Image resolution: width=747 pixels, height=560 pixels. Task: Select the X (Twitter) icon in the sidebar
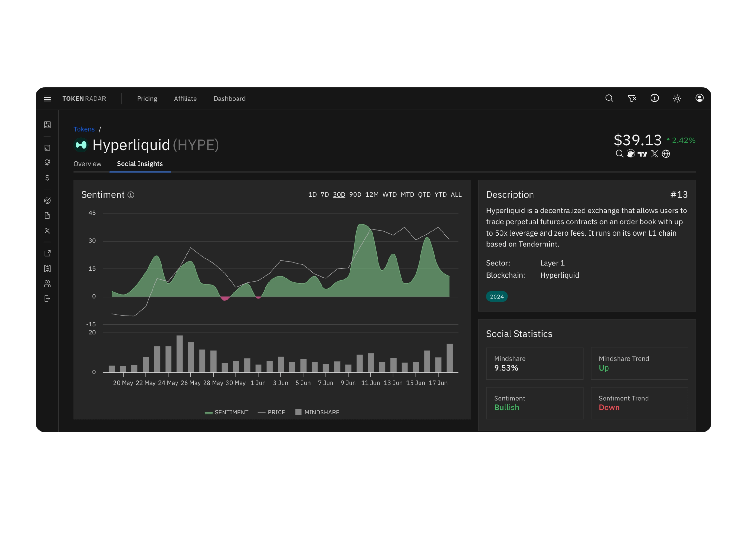click(x=47, y=231)
